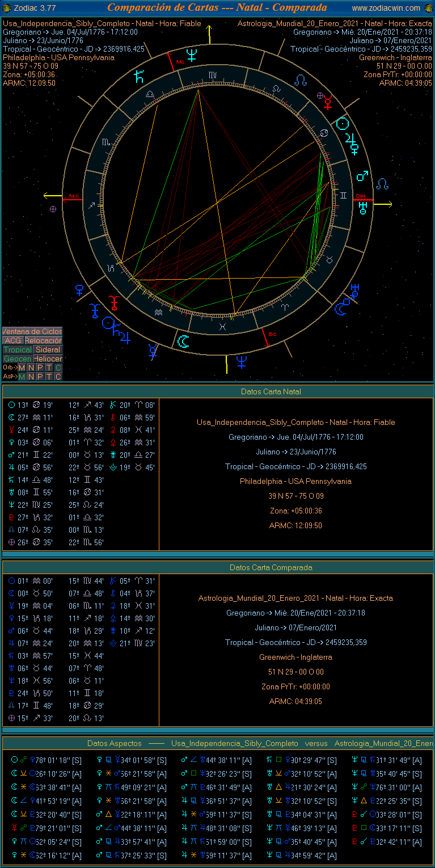The height and width of the screenshot is (868, 435).
Task: Select the blue Jupiter glyph at lower left
Action: click(x=124, y=338)
